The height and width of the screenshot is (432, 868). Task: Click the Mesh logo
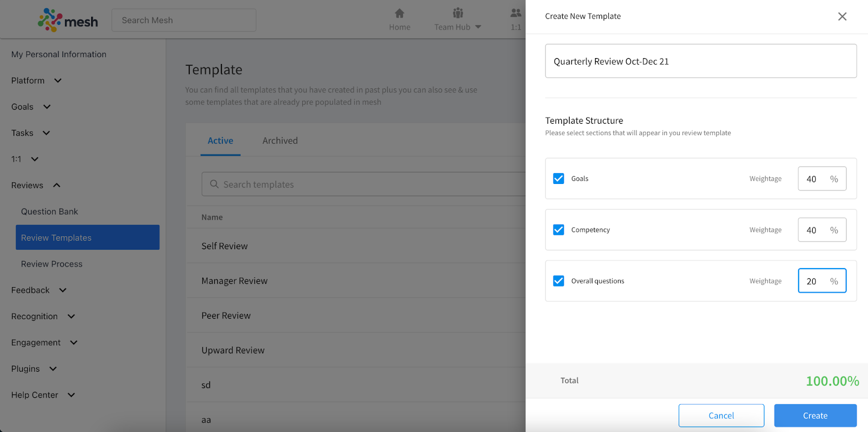click(x=68, y=20)
